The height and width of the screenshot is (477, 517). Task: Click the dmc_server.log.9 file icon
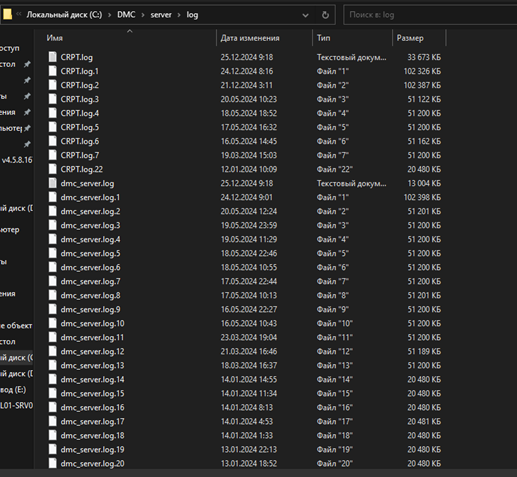[x=52, y=309]
